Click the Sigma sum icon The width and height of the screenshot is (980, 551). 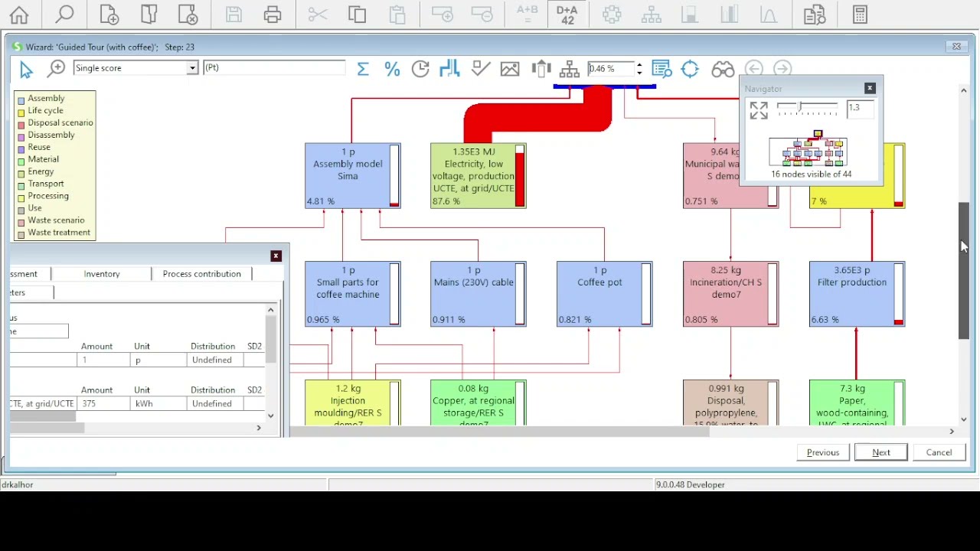pyautogui.click(x=363, y=69)
